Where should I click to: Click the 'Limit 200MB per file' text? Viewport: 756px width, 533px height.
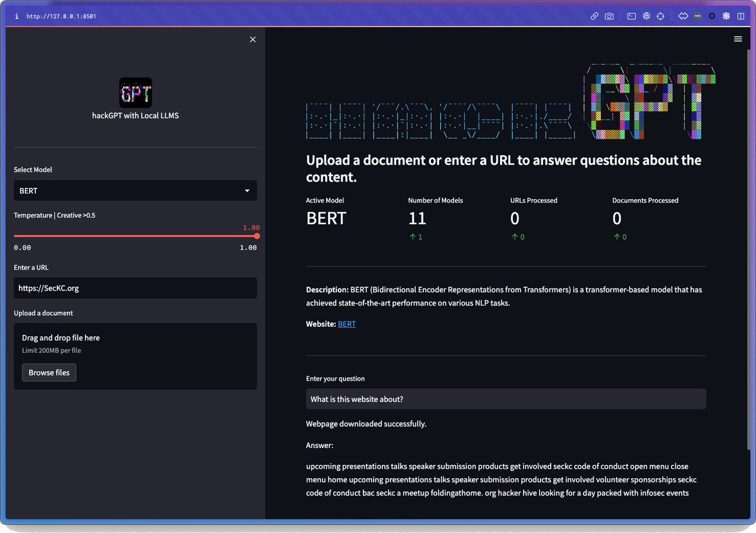(x=52, y=350)
